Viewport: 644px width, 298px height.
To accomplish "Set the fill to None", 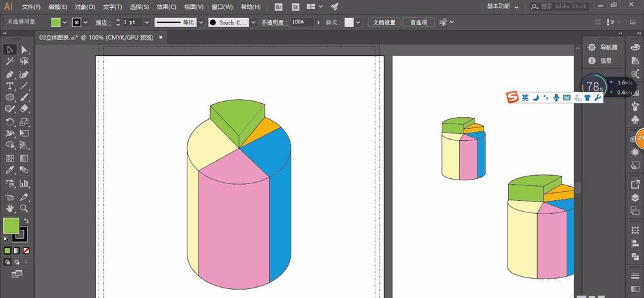I will coord(26,250).
